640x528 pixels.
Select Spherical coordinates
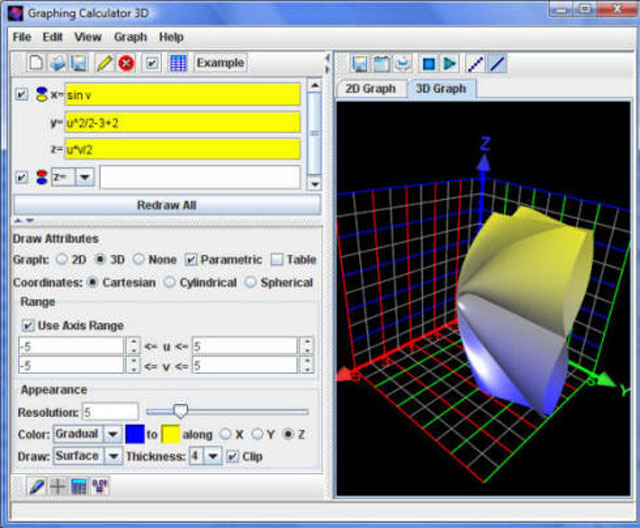click(x=250, y=282)
